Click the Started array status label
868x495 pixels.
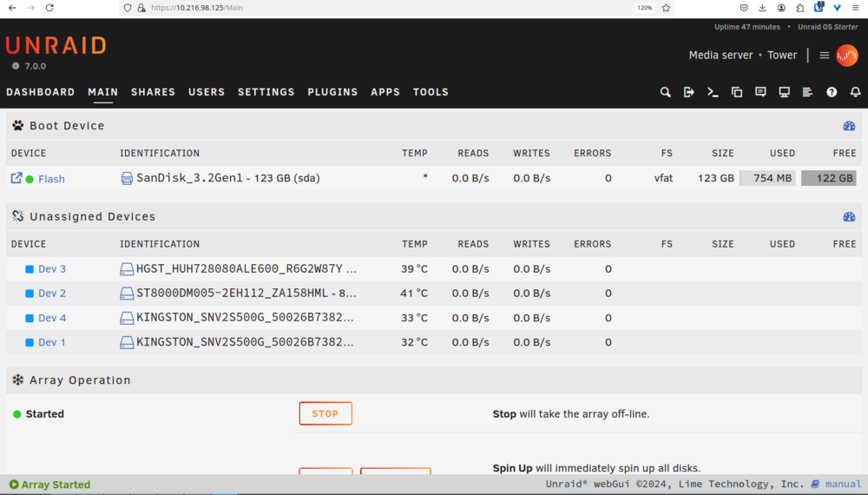(x=45, y=414)
